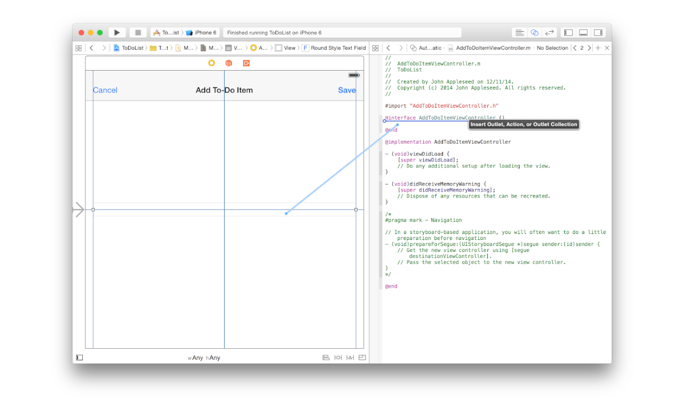Open the storyboard file jump bar segment
Image resolution: width=680 pixels, height=404 pixels.
tap(184, 48)
